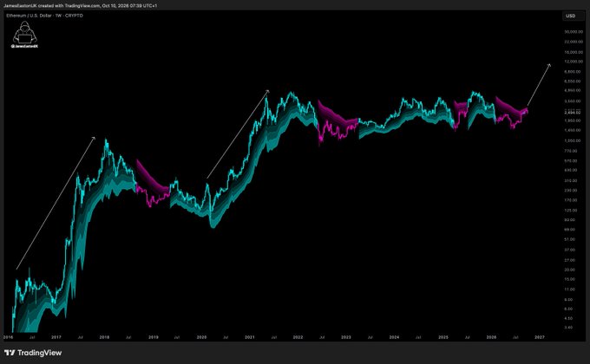Viewport: 590px width, 364px height.
Task: Click the 770.00 price axis label
Action: (x=570, y=151)
